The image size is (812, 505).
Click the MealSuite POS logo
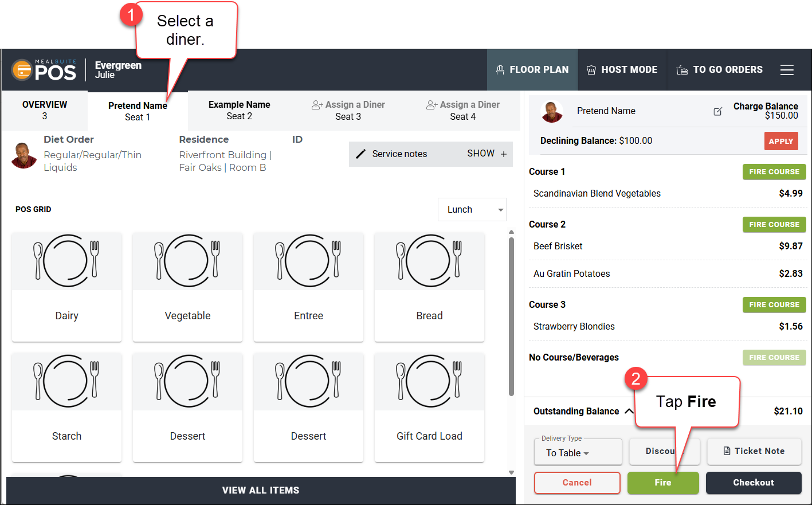(44, 70)
